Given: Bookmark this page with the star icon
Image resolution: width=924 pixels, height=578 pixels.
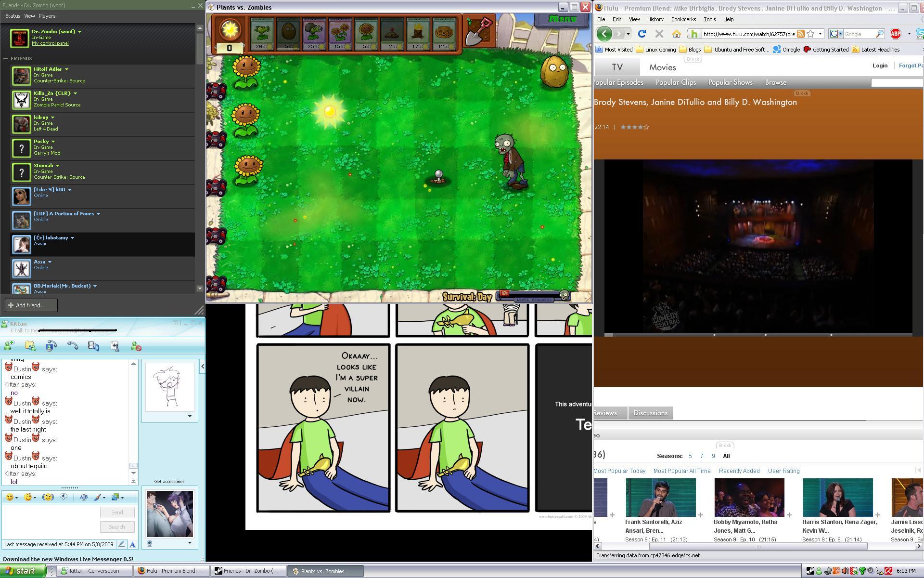Looking at the screenshot, I should (810, 34).
